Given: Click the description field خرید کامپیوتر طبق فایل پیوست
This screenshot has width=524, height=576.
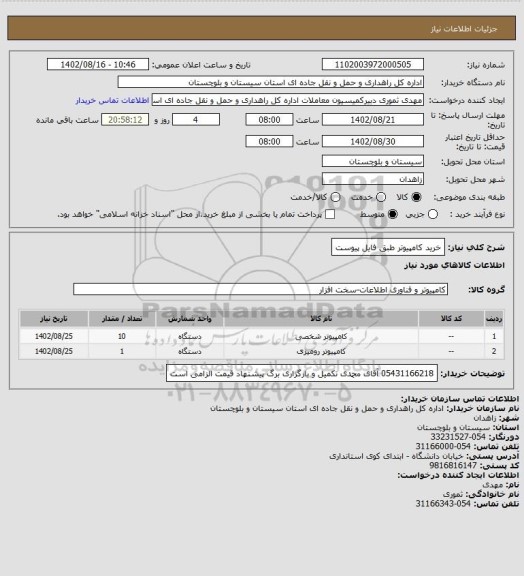Looking at the screenshot, I should point(388,247).
